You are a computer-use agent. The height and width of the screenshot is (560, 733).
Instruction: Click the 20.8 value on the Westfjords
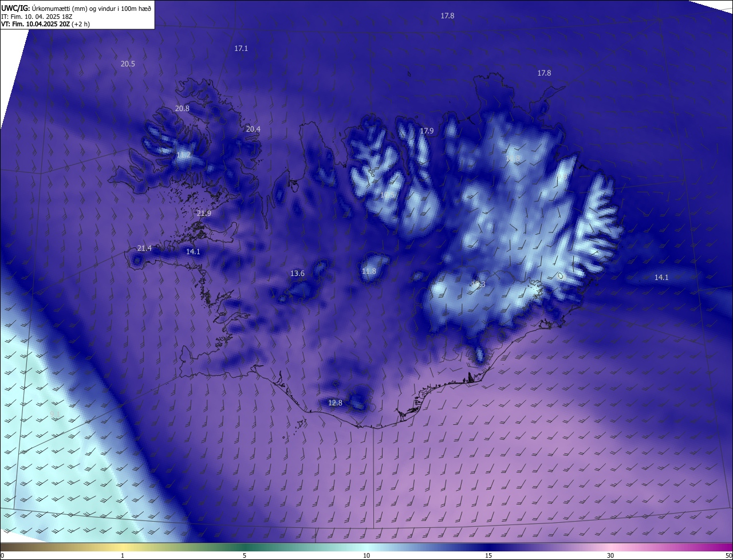coord(182,108)
